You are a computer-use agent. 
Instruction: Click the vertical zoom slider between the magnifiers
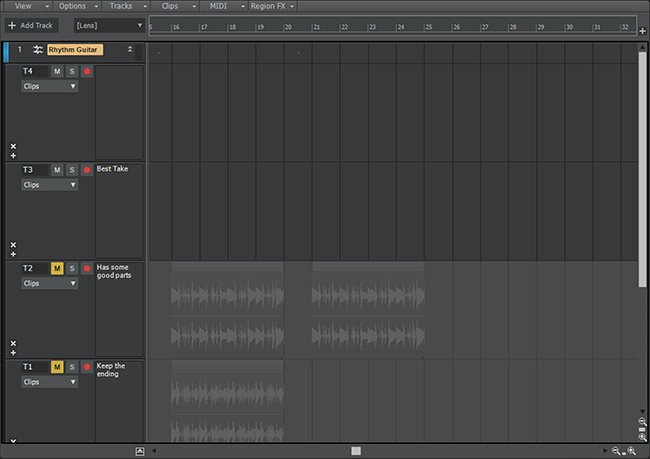coord(642,430)
